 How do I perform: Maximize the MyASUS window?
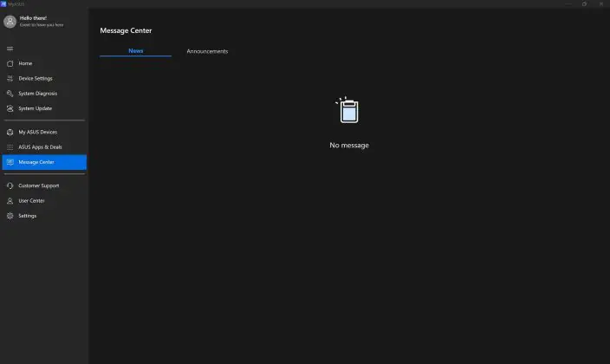pyautogui.click(x=584, y=3)
